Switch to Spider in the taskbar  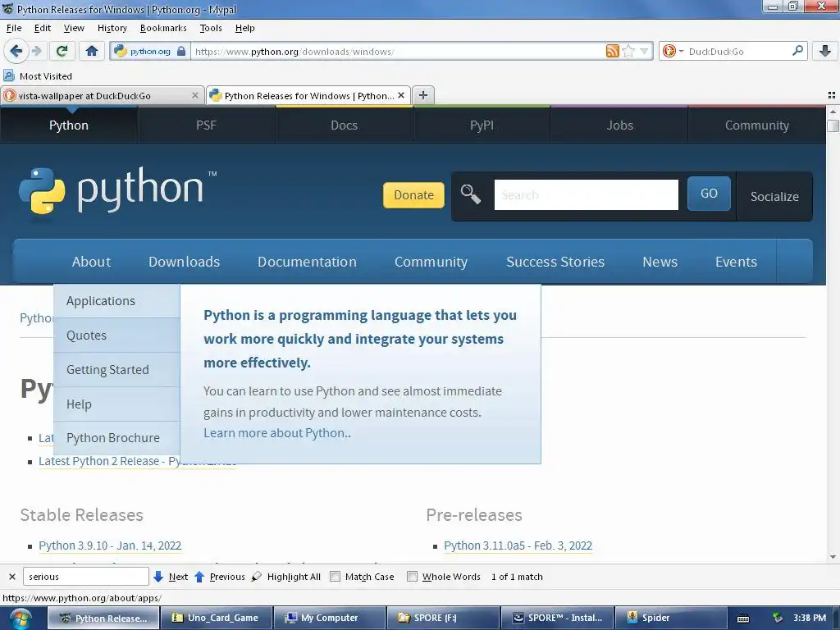[x=669, y=618]
